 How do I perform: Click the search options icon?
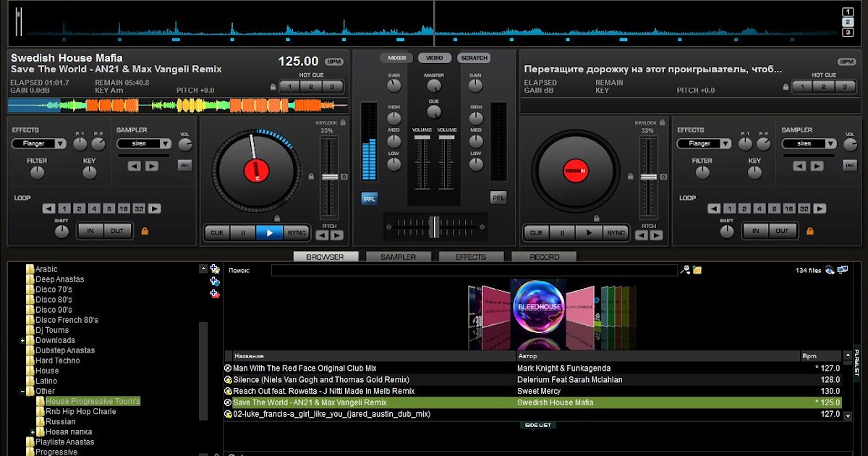pyautogui.click(x=684, y=270)
